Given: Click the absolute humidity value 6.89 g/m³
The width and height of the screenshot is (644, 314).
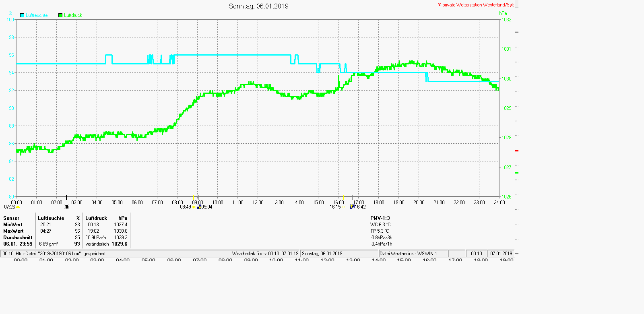Looking at the screenshot, I should click(48, 244).
